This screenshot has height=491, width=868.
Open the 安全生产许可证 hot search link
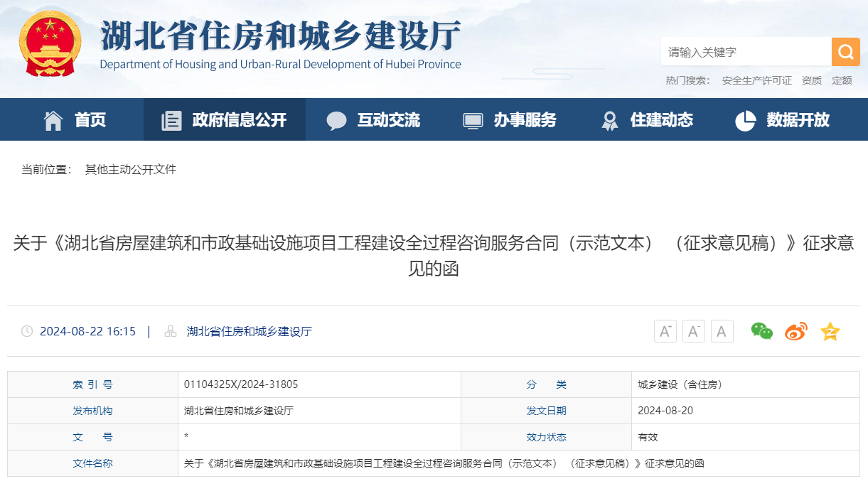click(759, 80)
